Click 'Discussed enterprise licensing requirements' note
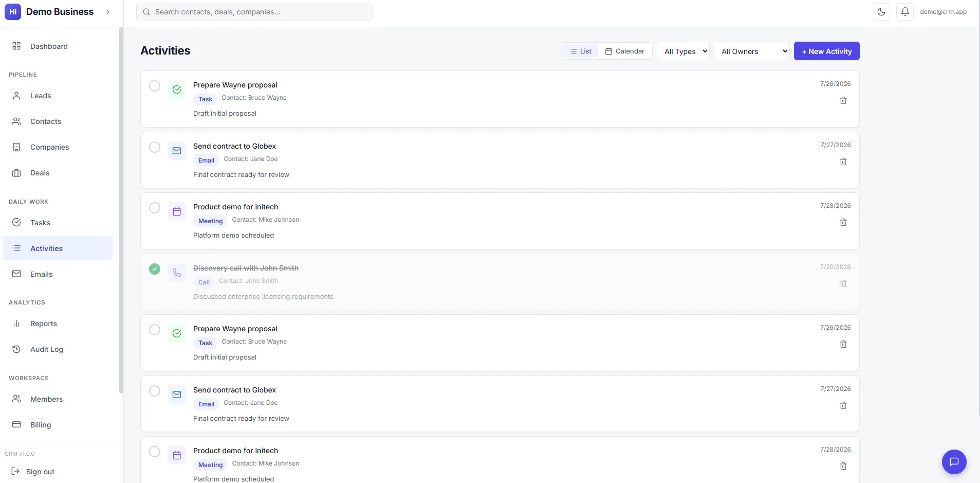Viewport: 980px width, 483px height. 263,296
